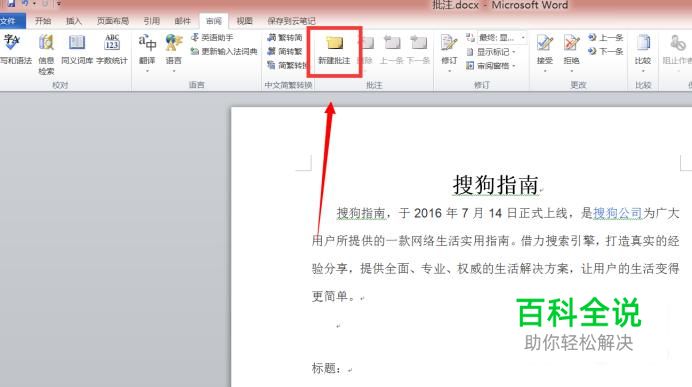Click the 比较 compare documents icon
This screenshot has height=387, width=692.
click(643, 43)
